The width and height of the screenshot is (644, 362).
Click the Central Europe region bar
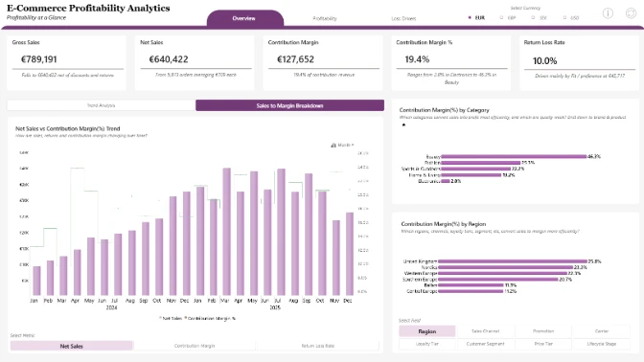click(471, 291)
